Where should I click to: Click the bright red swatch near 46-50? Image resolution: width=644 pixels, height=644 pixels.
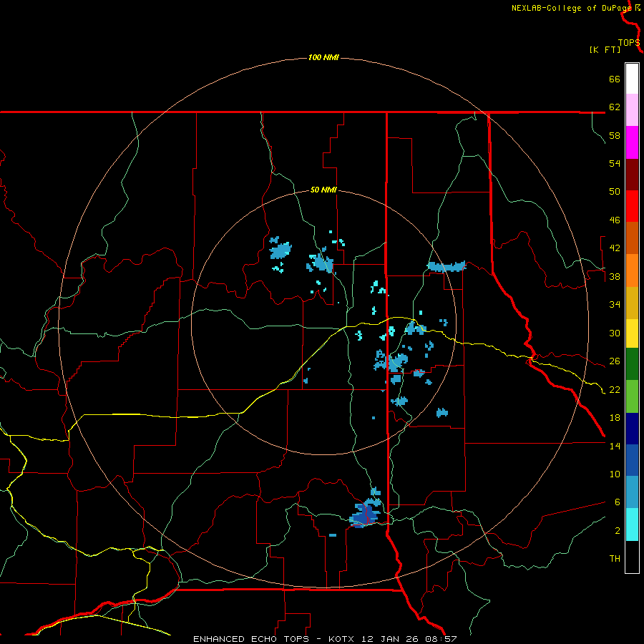pyautogui.click(x=632, y=206)
